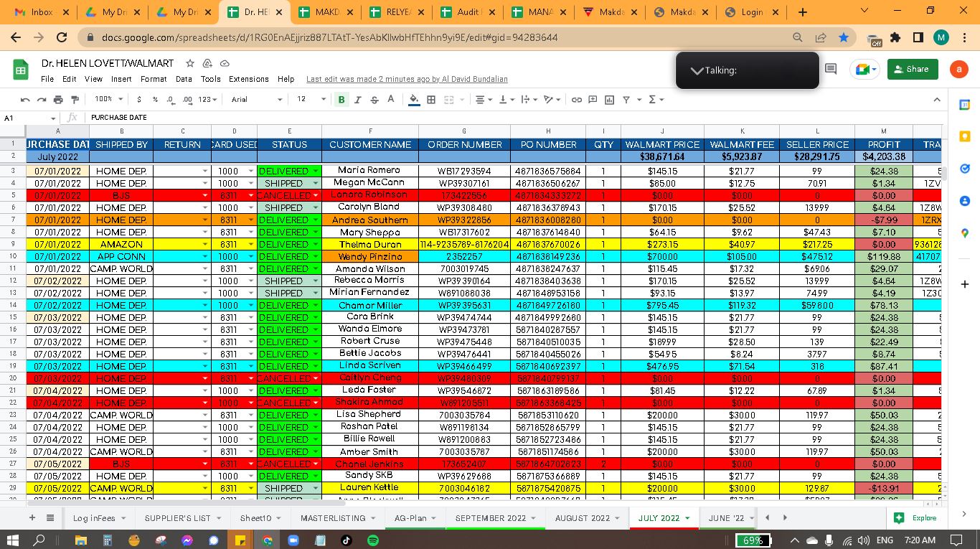Select the Paint format tool

(74, 100)
